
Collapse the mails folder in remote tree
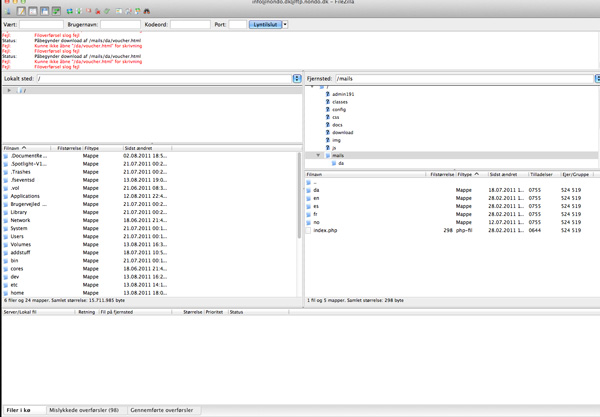pos(318,155)
